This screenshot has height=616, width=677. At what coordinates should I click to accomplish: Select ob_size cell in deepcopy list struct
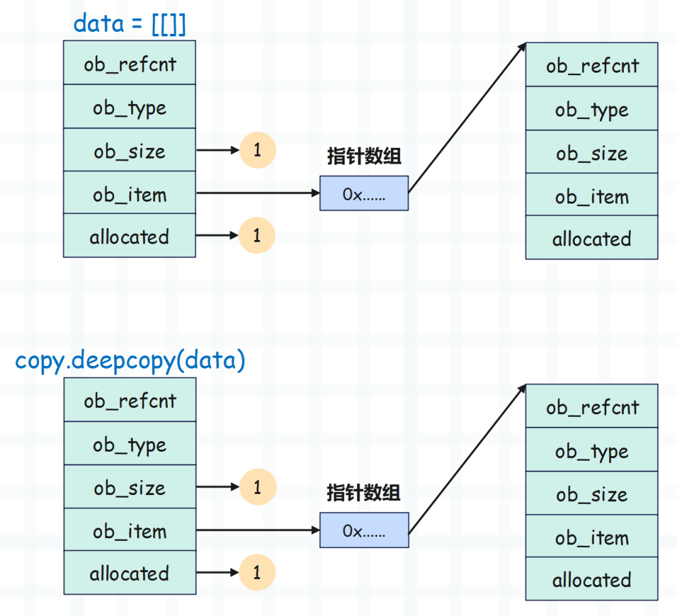pyautogui.click(x=130, y=486)
